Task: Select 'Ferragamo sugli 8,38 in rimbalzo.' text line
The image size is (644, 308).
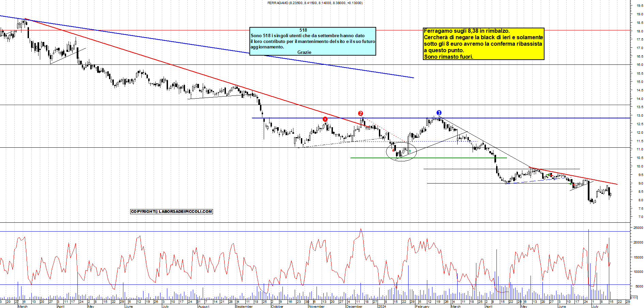Action: click(x=467, y=31)
